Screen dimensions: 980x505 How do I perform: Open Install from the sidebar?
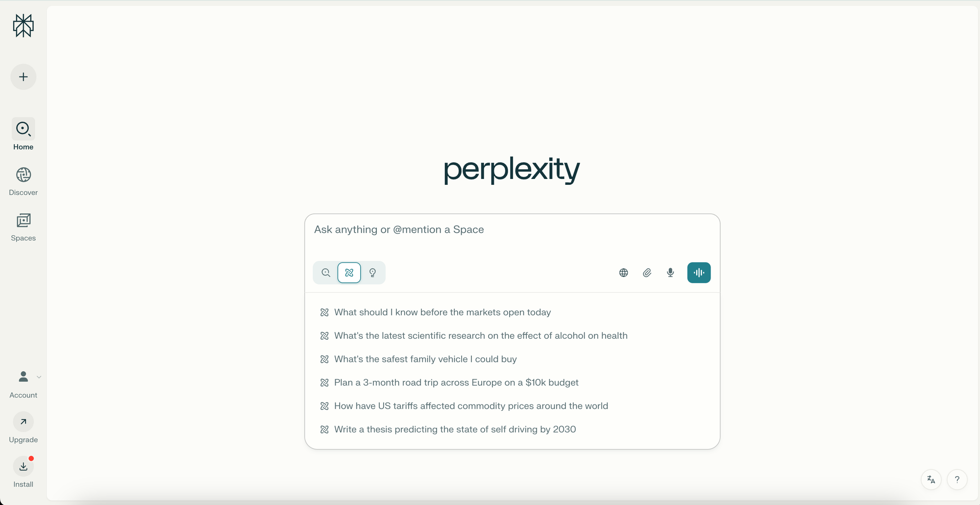pyautogui.click(x=23, y=466)
